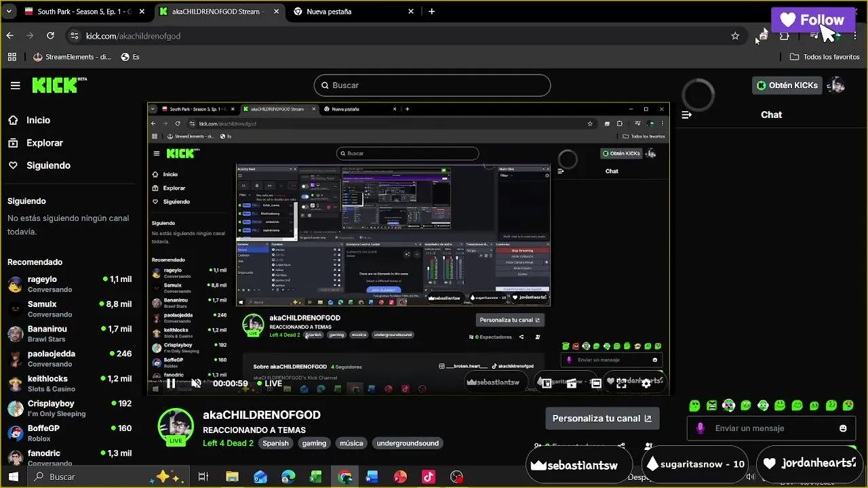
Task: Click the Enviar un mensaje chat input
Action: [x=770, y=428]
